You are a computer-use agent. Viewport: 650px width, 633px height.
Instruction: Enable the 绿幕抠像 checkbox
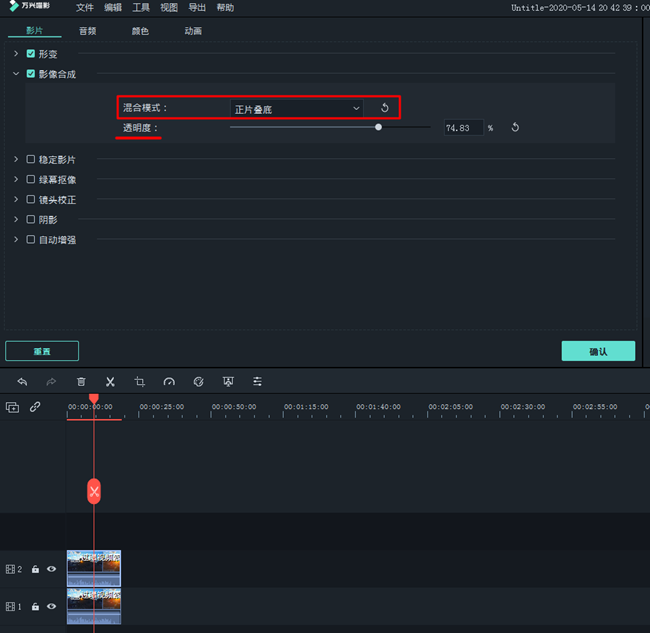[31, 179]
